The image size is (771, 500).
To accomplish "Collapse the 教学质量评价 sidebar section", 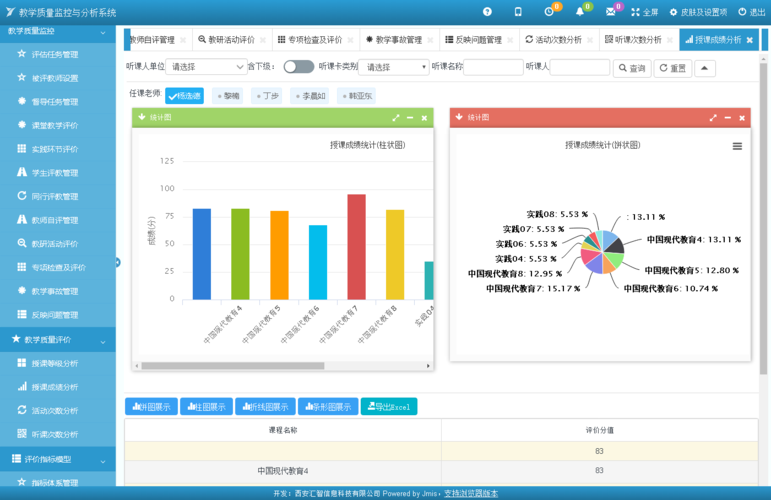I will point(103,342).
